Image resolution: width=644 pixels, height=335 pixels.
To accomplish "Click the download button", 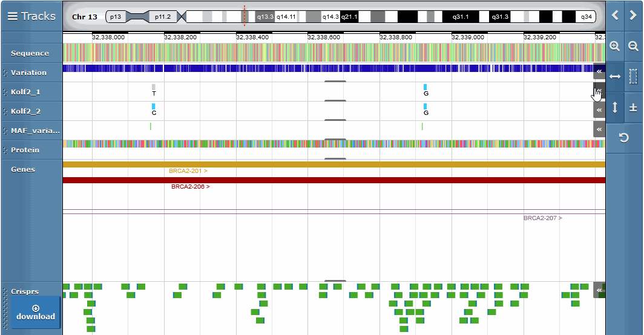I will coord(36,312).
